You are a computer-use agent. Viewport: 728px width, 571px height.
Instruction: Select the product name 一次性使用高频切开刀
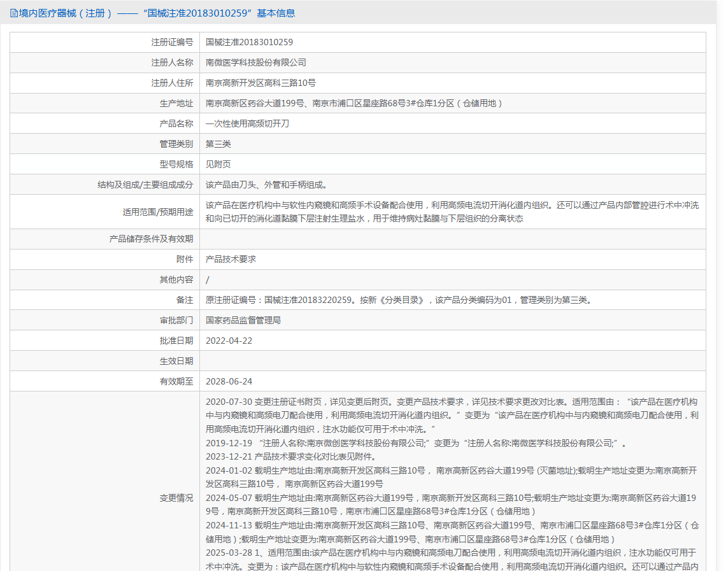pos(248,124)
